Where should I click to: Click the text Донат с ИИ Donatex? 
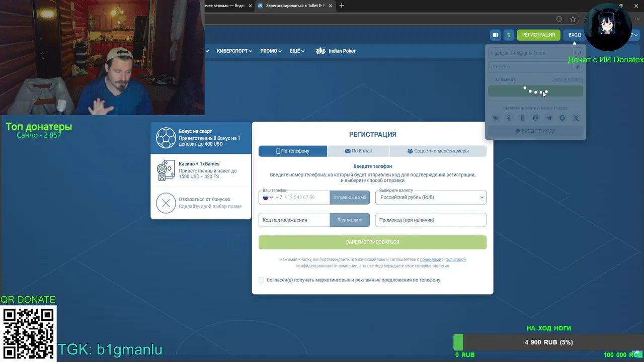click(606, 60)
